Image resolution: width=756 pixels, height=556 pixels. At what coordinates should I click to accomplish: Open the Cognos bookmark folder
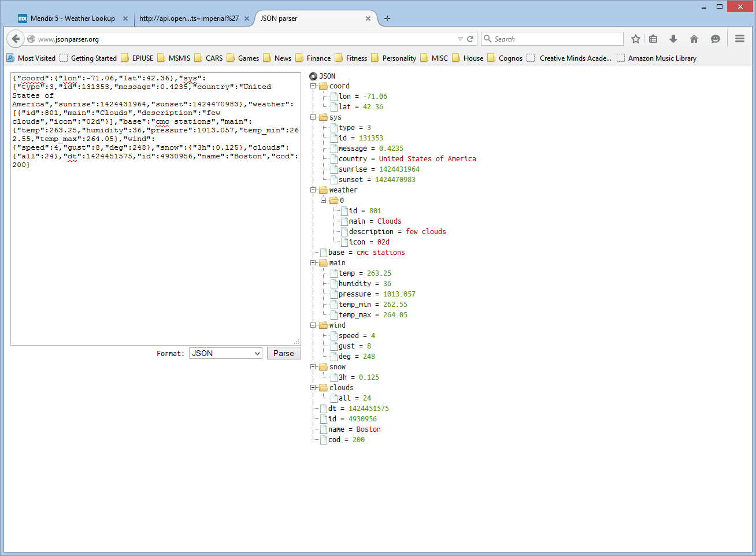coord(505,58)
